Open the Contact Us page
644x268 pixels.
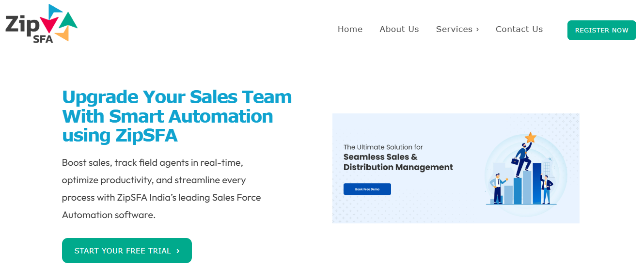[519, 29]
